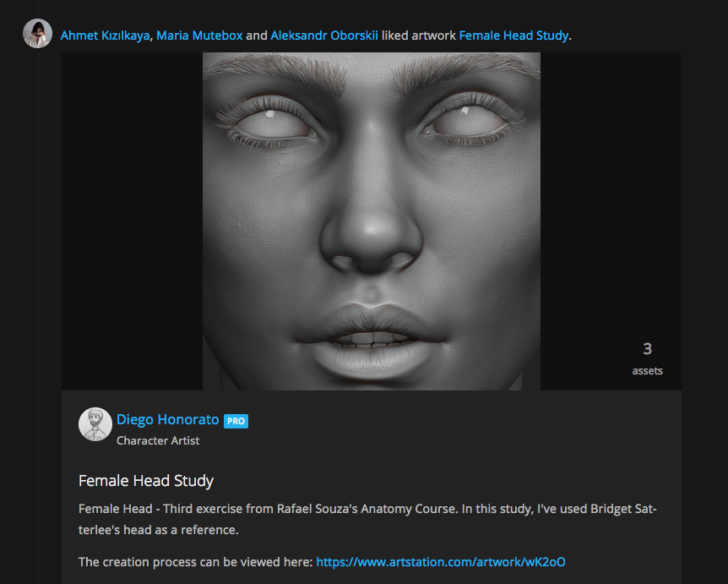This screenshot has height=584, width=728.
Task: Click the description mentioning Rafael Souza's Anatomy Course
Action: click(367, 520)
